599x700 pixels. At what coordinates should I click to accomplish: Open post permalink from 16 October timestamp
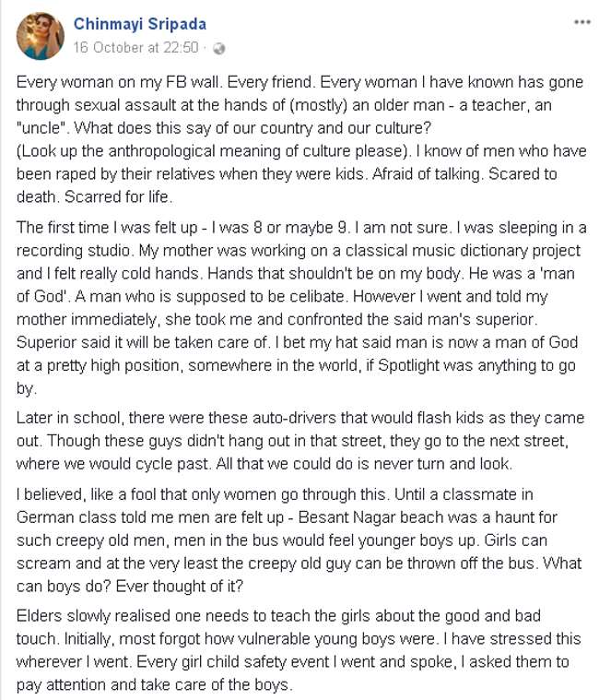[136, 47]
